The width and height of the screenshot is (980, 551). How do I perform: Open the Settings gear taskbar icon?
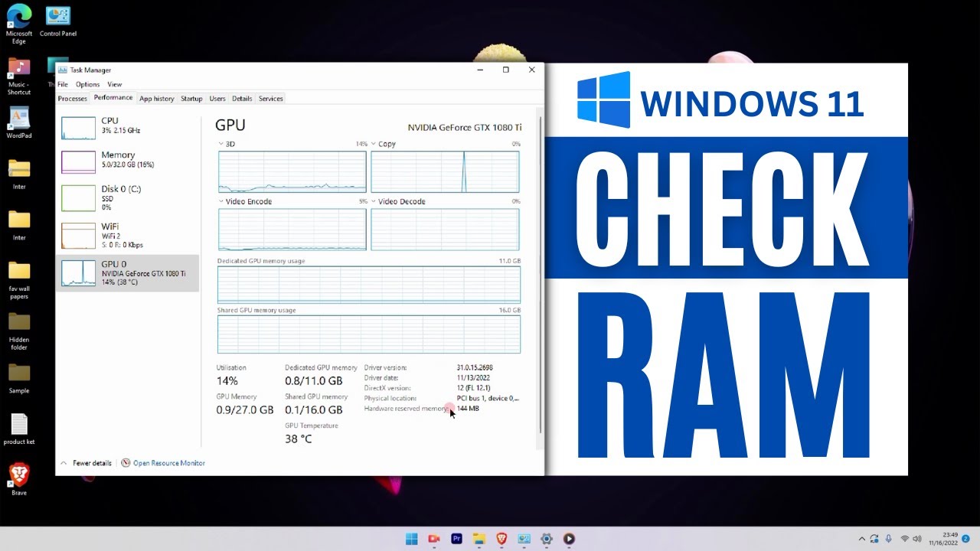(x=547, y=539)
